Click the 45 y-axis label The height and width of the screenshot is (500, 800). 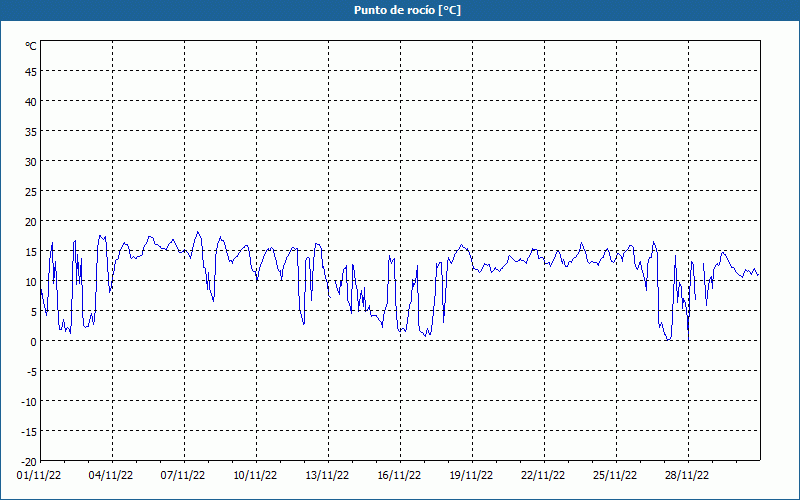[x=31, y=72]
